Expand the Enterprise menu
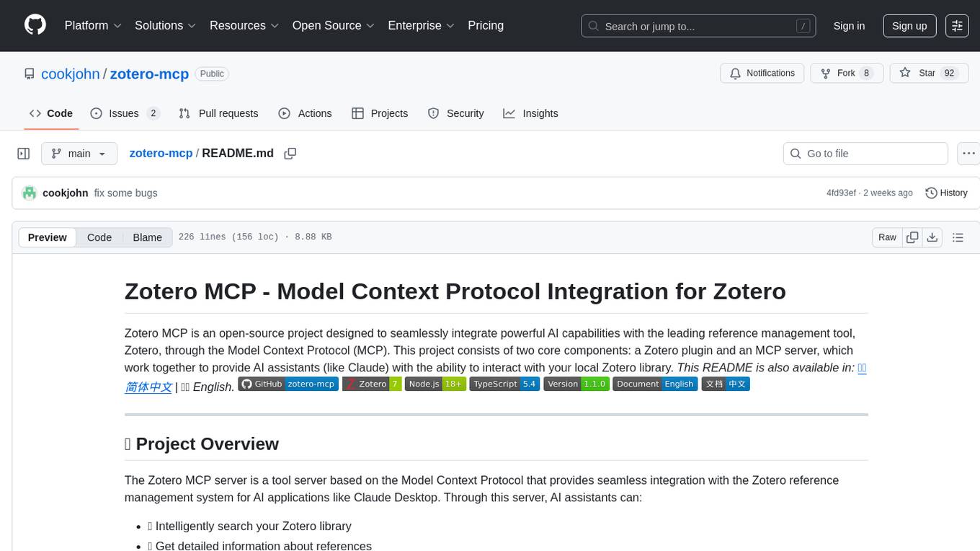Screen dimensions: 980x551 point(422,25)
